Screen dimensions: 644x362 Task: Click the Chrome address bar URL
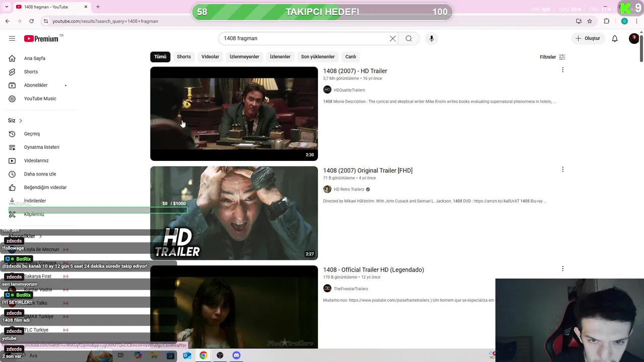click(x=105, y=21)
